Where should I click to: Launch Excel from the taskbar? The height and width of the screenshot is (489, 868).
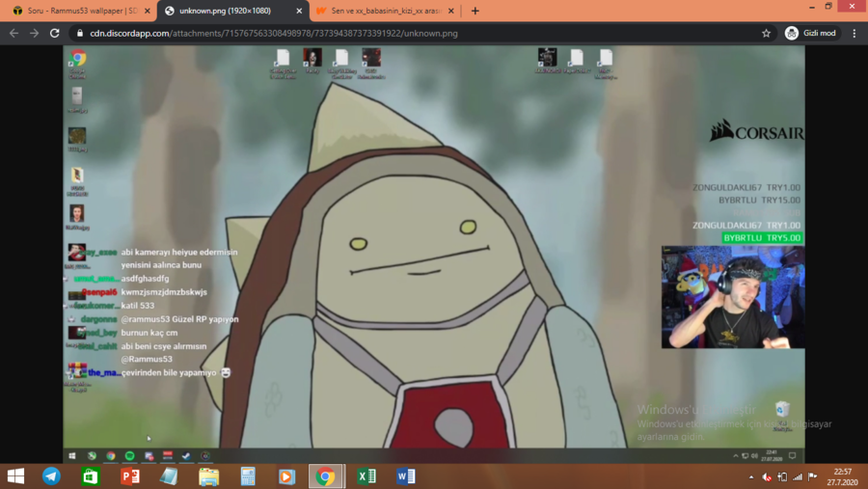tap(366, 476)
